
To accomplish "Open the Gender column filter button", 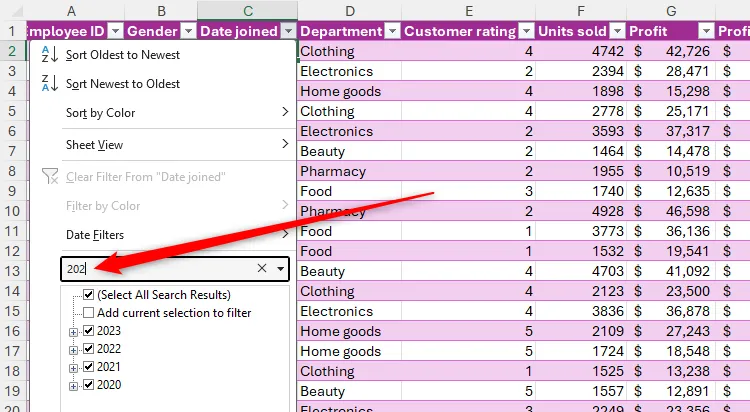I will click(x=187, y=31).
